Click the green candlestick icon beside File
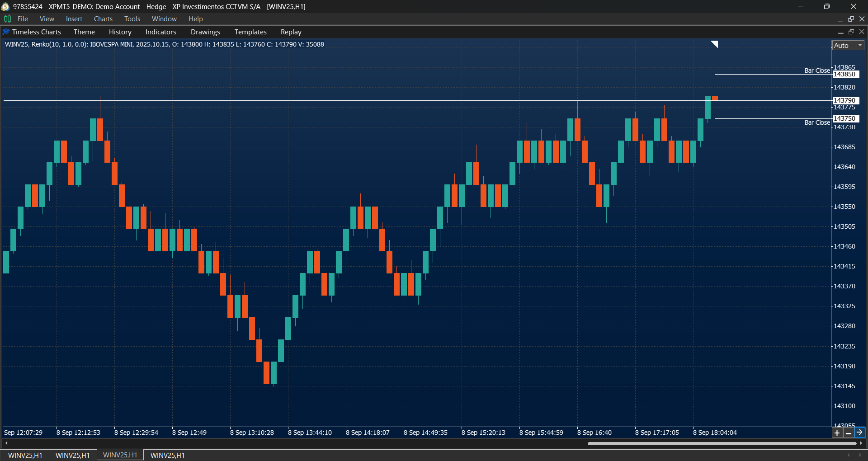Screen dimensions: 868x461 click(8, 19)
